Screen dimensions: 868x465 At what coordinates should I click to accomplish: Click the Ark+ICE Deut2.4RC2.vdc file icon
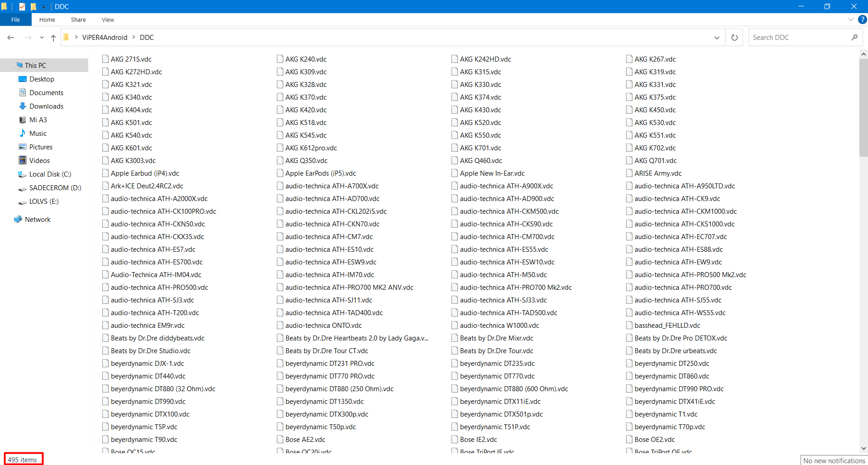click(x=105, y=186)
